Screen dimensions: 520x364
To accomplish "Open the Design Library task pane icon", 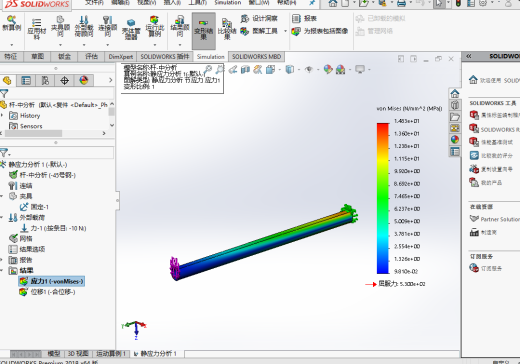I will [x=455, y=105].
